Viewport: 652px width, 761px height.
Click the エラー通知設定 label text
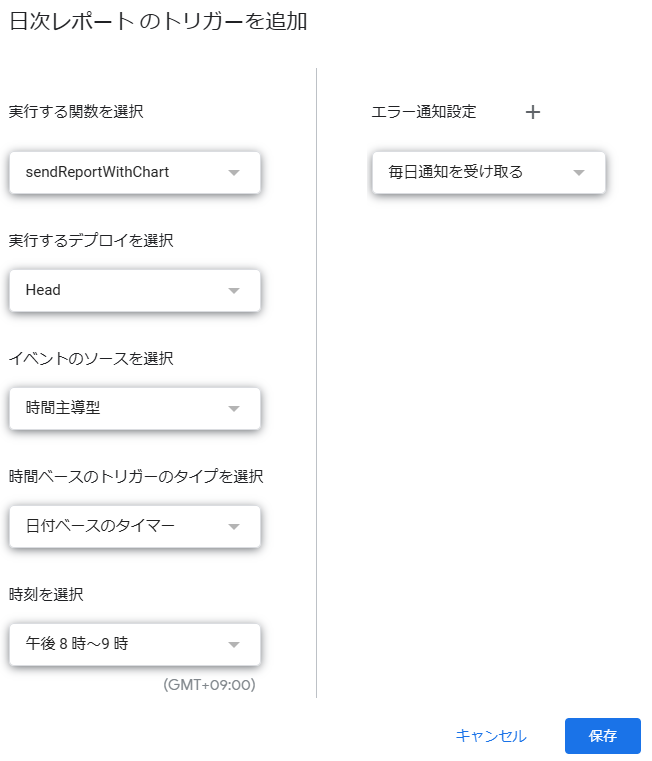(x=424, y=112)
